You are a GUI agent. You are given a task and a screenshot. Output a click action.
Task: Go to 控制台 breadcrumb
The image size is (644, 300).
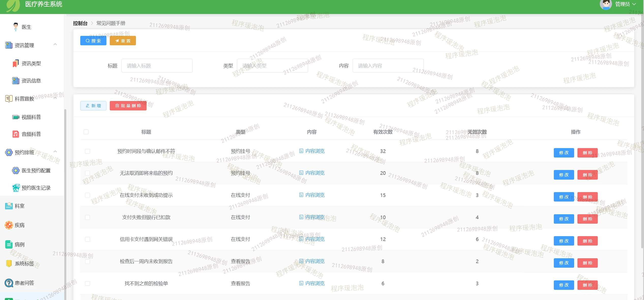coord(80,23)
